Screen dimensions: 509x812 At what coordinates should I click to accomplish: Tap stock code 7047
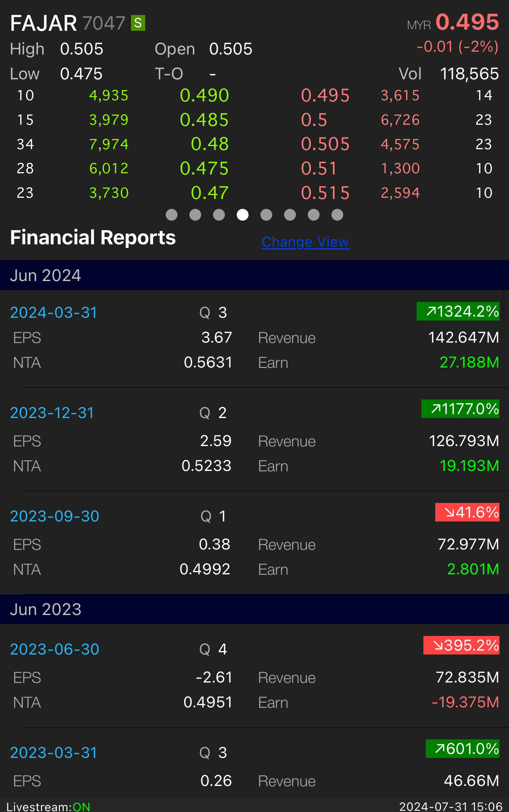pyautogui.click(x=104, y=23)
